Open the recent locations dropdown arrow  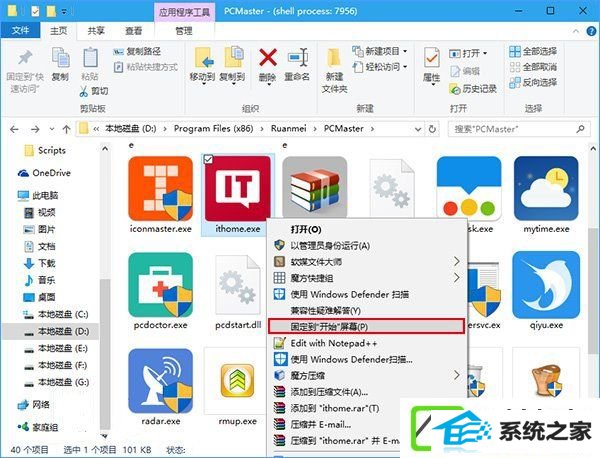click(52, 129)
